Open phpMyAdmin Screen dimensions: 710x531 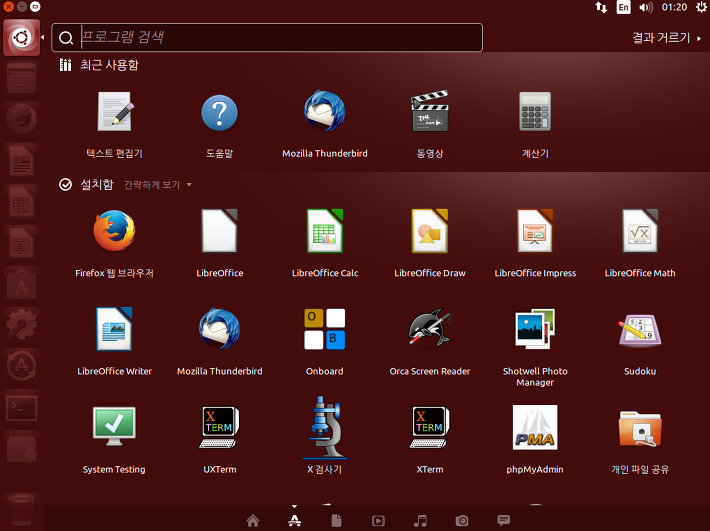pos(535,427)
